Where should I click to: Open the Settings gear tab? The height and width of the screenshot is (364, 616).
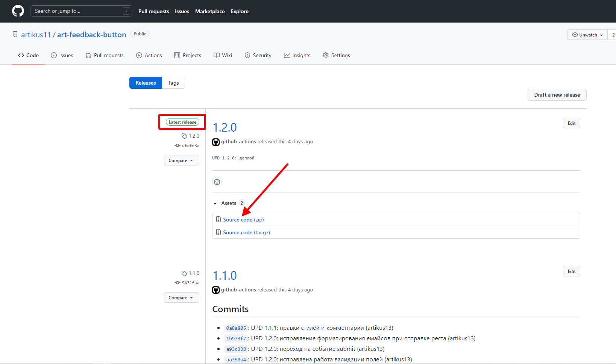pos(336,55)
